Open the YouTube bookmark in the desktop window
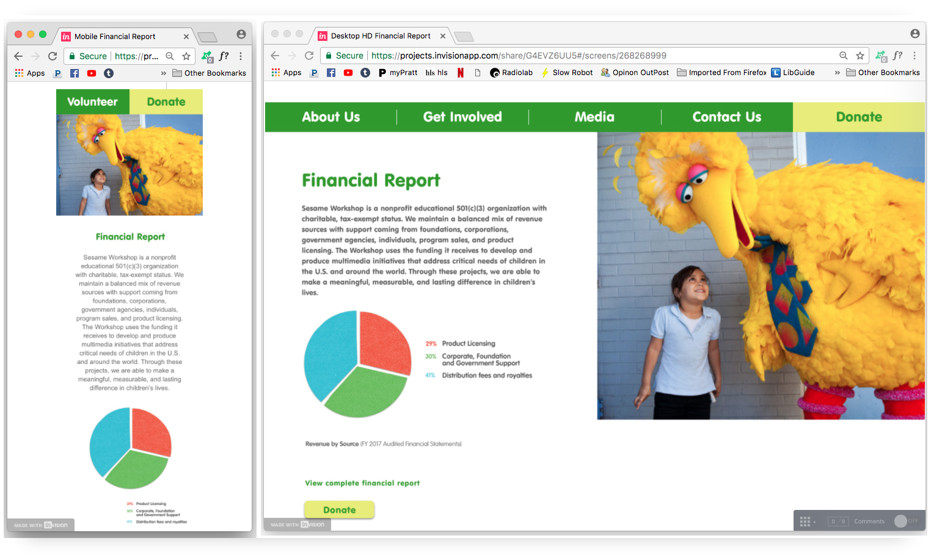931x560 pixels. tap(348, 73)
